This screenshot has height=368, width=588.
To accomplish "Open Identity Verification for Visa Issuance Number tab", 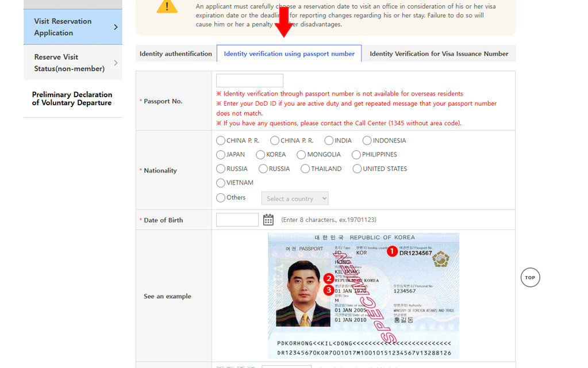I will (439, 53).
